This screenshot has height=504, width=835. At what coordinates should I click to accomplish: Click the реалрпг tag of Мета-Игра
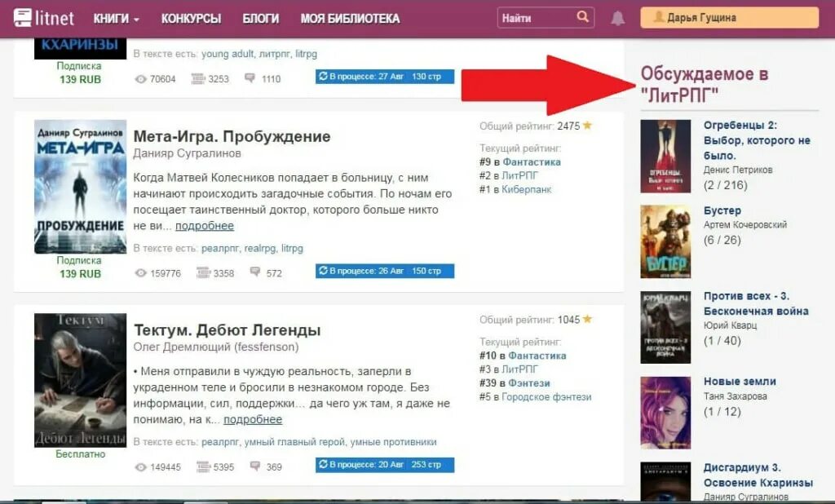(x=220, y=248)
